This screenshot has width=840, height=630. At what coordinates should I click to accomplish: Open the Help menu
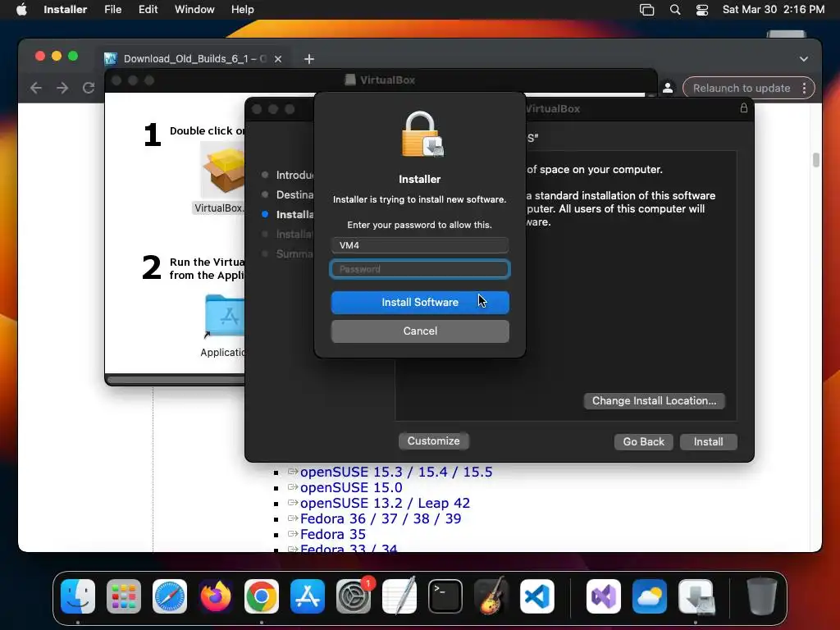(242, 10)
